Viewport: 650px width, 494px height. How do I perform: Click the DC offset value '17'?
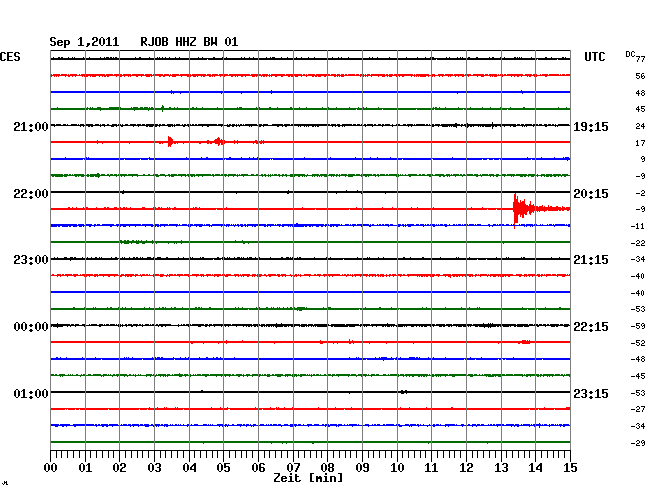point(640,143)
